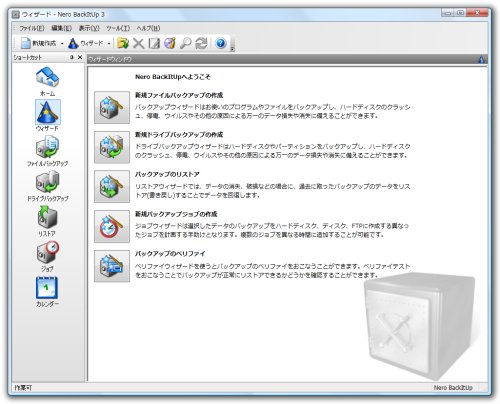Click the magnifier search toolbar icon
The height and width of the screenshot is (404, 500).
tap(185, 43)
